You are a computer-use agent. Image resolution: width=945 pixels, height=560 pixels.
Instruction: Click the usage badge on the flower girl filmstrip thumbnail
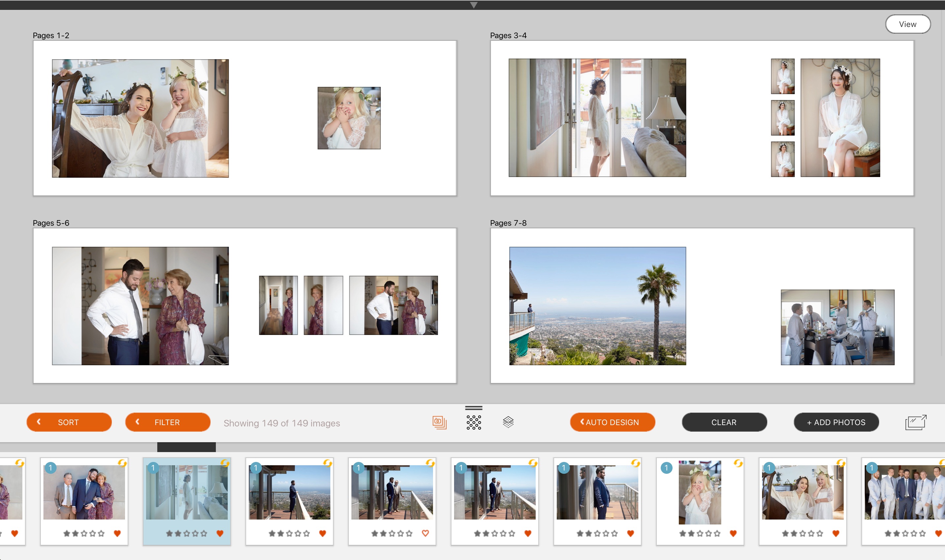pyautogui.click(x=667, y=468)
